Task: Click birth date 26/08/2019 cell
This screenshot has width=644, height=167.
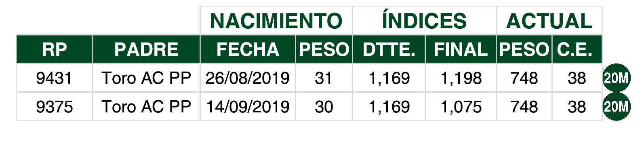Action: (x=248, y=78)
